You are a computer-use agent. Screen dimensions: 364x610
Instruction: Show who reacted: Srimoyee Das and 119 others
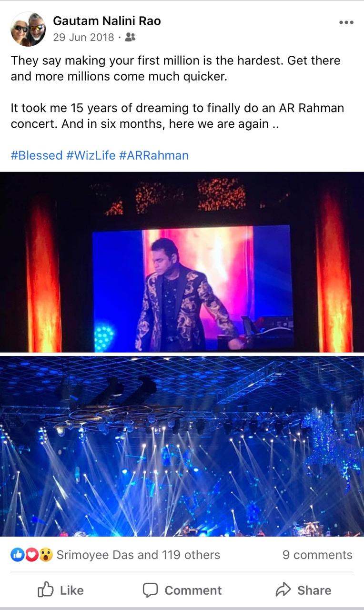click(138, 555)
